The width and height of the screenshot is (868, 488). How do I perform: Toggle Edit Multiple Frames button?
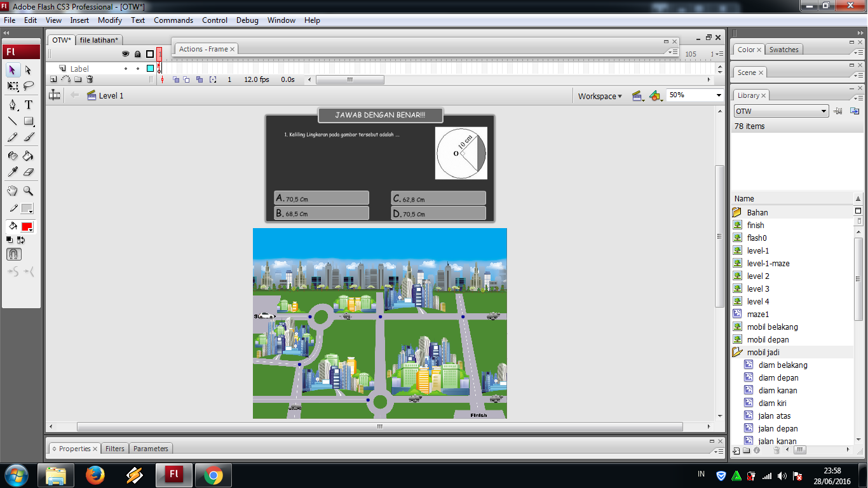[200, 79]
